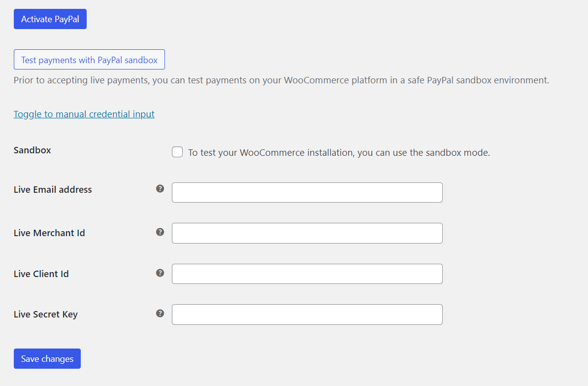Screen dimensions: 588x386
Task: Click the Live Client Id text field
Action: pyautogui.click(x=307, y=274)
